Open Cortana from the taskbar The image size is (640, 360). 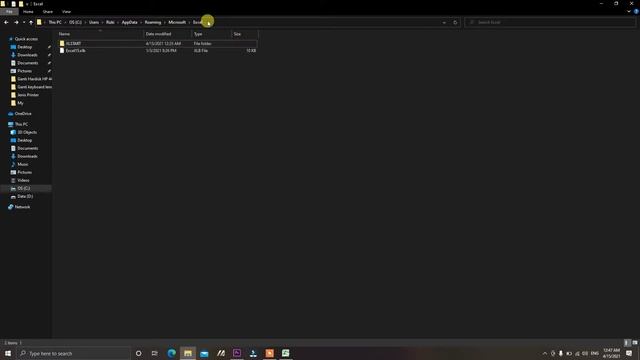139,353
